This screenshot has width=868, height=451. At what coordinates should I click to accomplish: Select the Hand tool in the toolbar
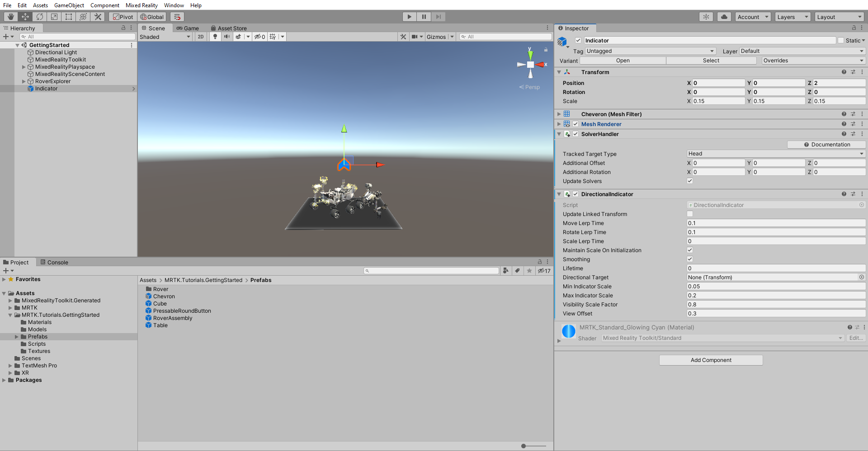click(10, 16)
